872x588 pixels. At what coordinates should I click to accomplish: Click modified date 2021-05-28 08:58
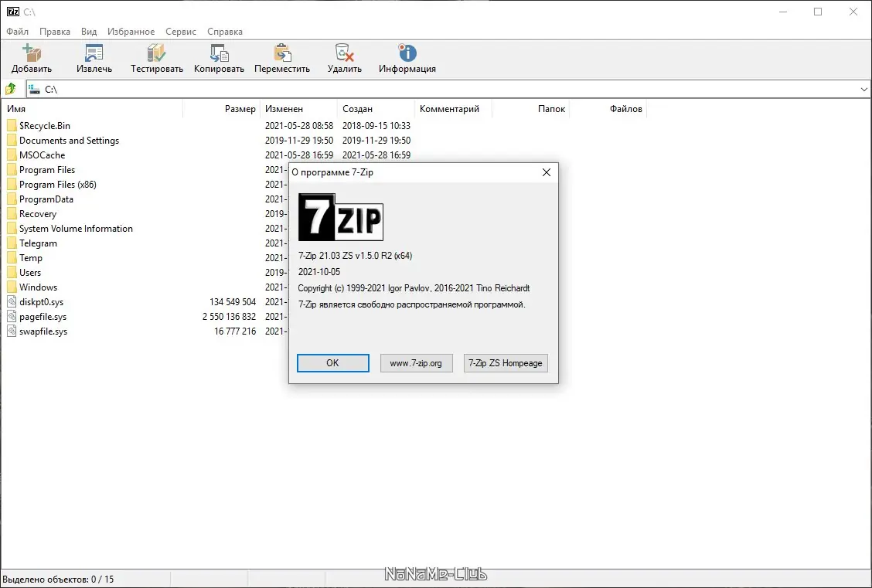pyautogui.click(x=299, y=126)
